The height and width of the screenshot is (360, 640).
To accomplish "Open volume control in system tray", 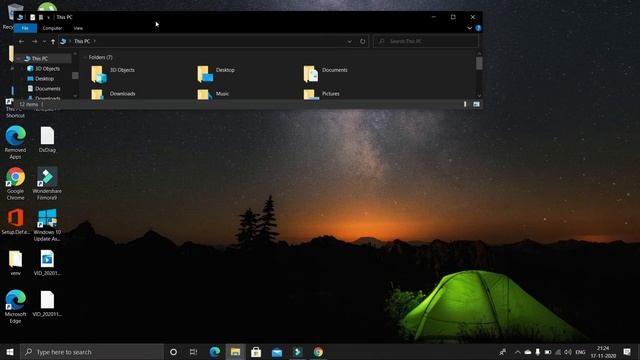I will pos(568,352).
